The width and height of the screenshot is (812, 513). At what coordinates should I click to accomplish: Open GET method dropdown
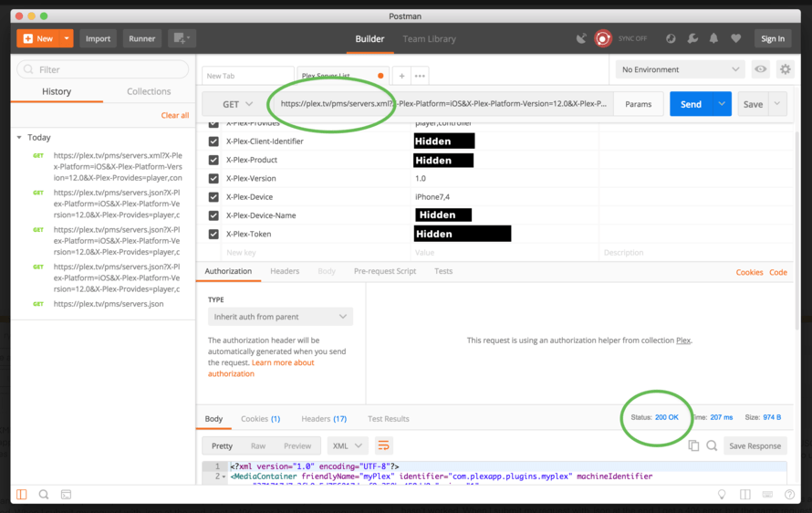pyautogui.click(x=238, y=104)
